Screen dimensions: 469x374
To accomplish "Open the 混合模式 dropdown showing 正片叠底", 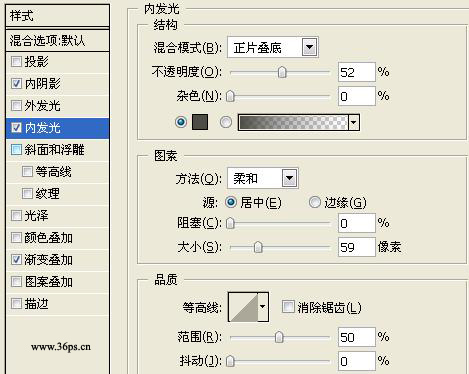I will [273, 47].
